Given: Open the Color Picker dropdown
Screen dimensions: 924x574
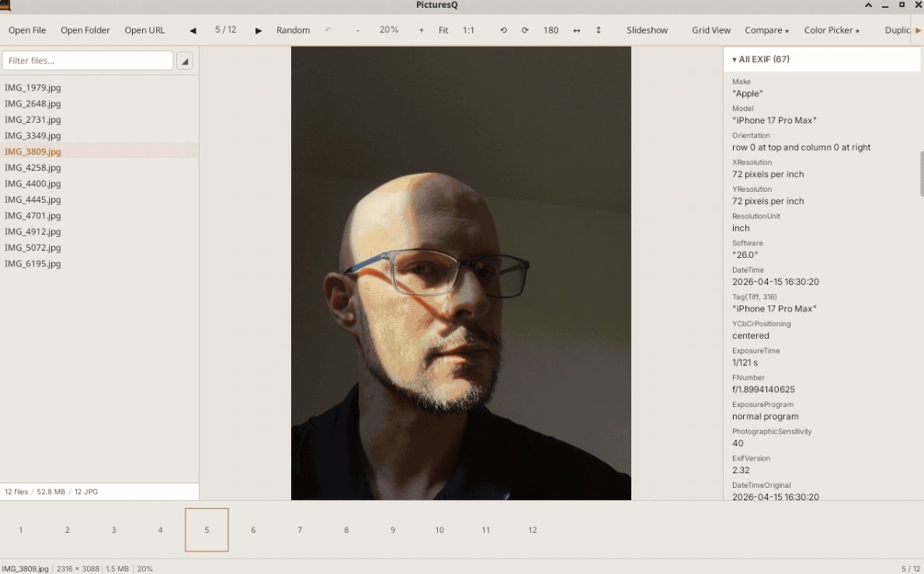Looking at the screenshot, I should [832, 30].
